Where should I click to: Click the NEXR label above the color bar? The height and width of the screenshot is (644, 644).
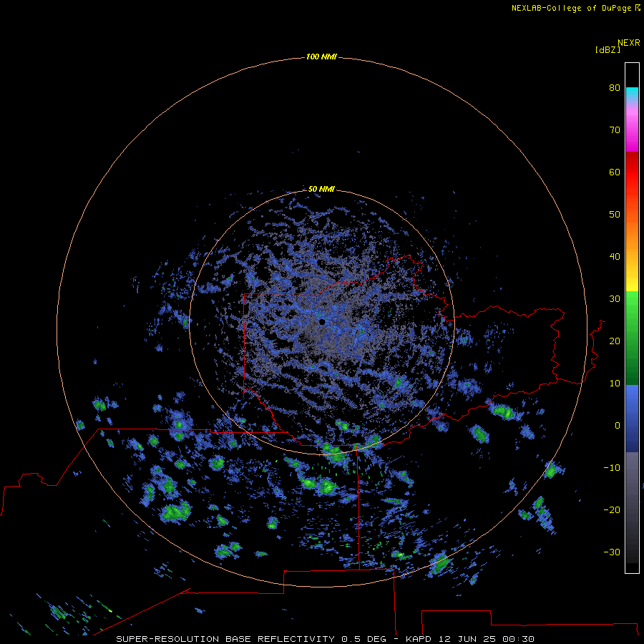[x=628, y=43]
